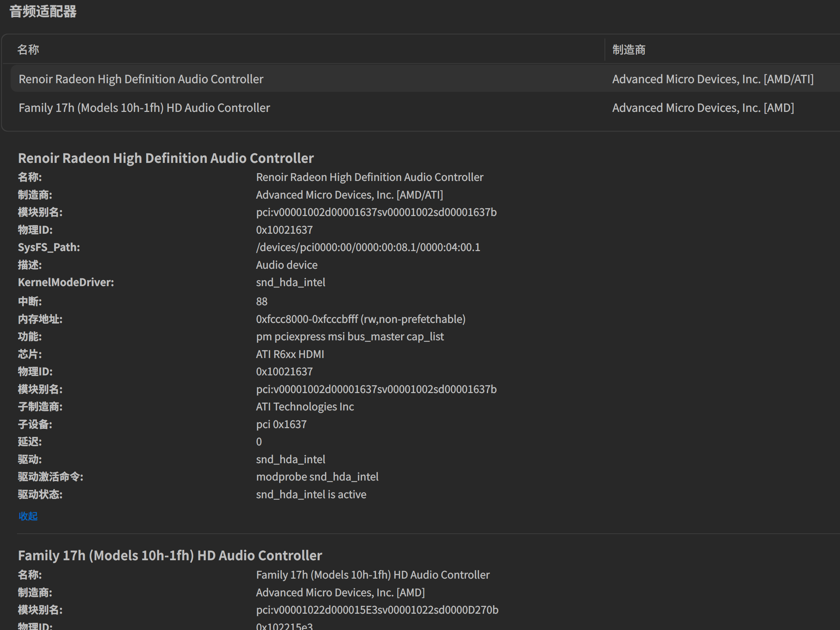Click the SysFS_Path value for the Renoir device
Image resolution: width=840 pixels, height=630 pixels.
[x=368, y=247]
